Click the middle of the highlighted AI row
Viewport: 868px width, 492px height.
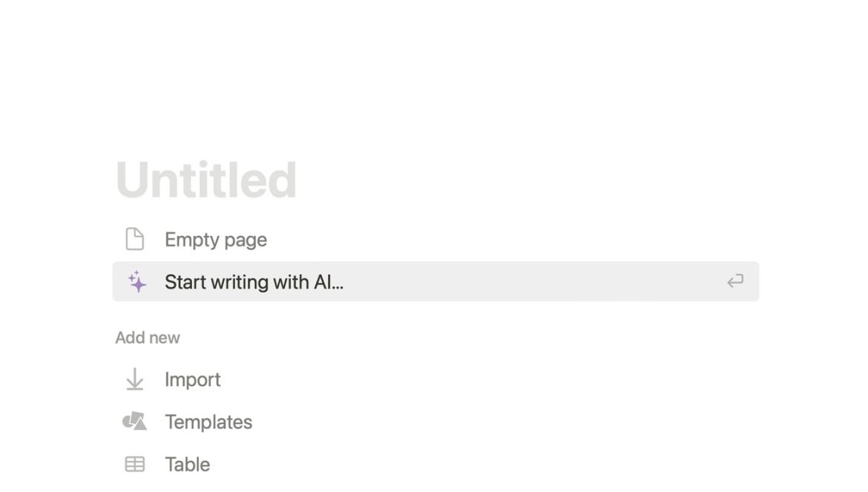point(435,281)
